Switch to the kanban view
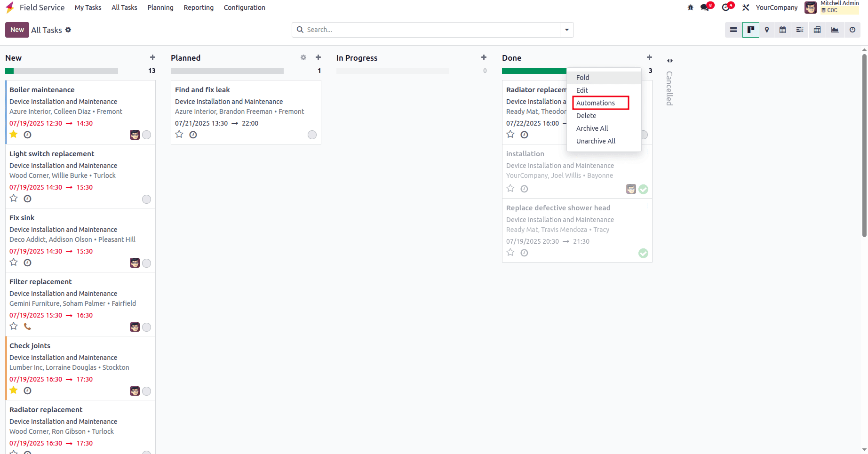Viewport: 868px width, 454px height. (750, 30)
